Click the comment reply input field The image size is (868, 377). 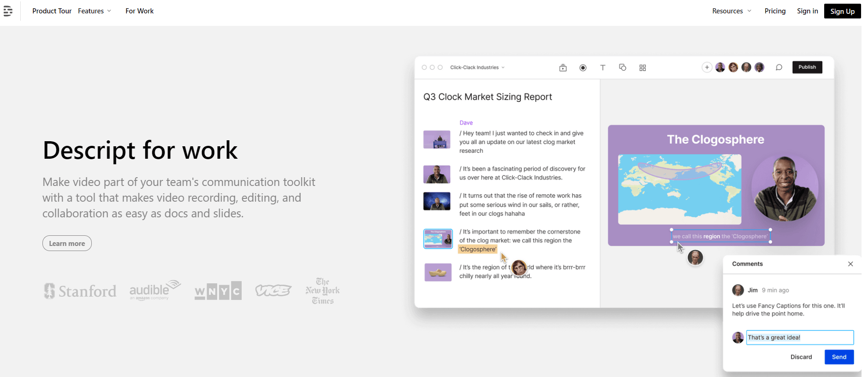point(800,337)
